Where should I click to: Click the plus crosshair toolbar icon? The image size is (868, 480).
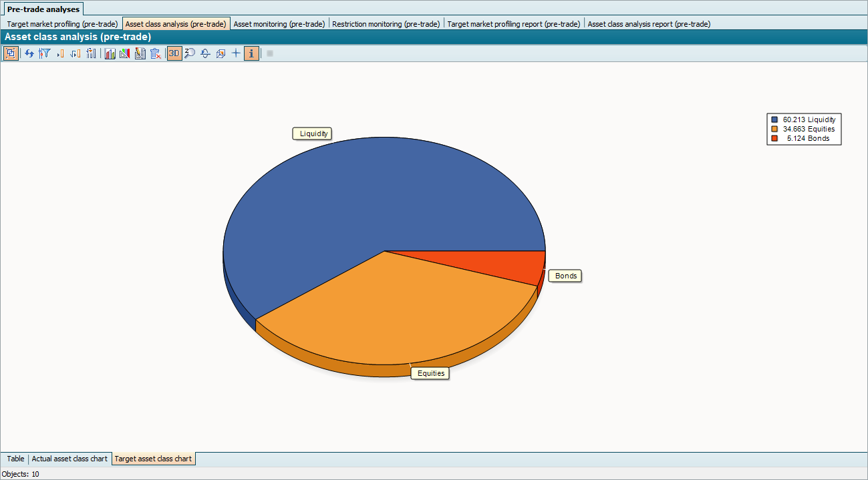[x=236, y=53]
